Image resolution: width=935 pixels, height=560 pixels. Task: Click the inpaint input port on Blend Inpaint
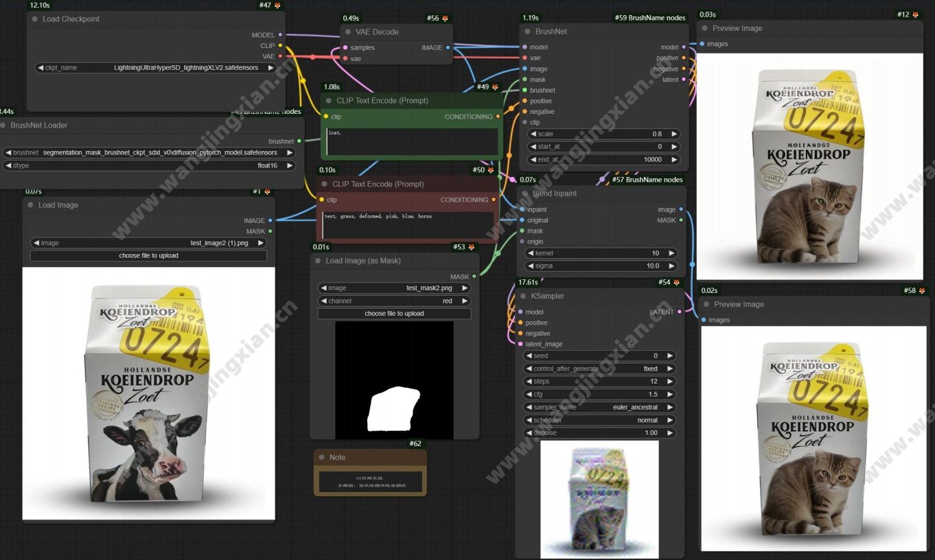pos(522,209)
